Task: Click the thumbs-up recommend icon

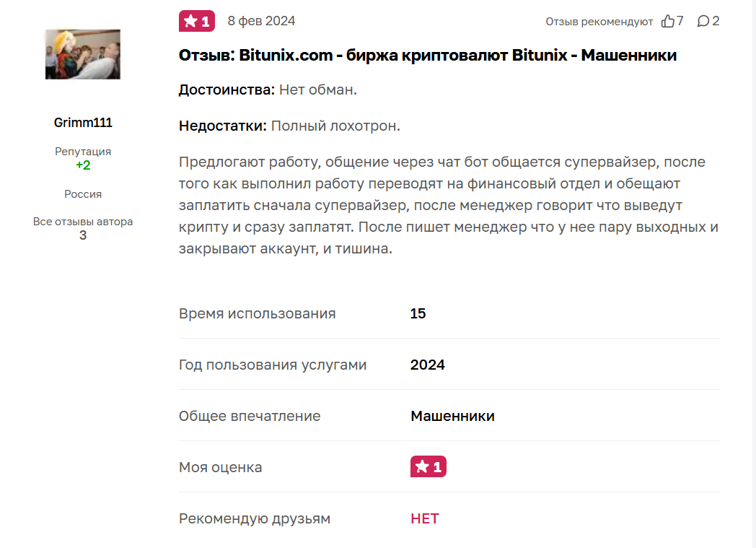Action: pyautogui.click(x=668, y=22)
